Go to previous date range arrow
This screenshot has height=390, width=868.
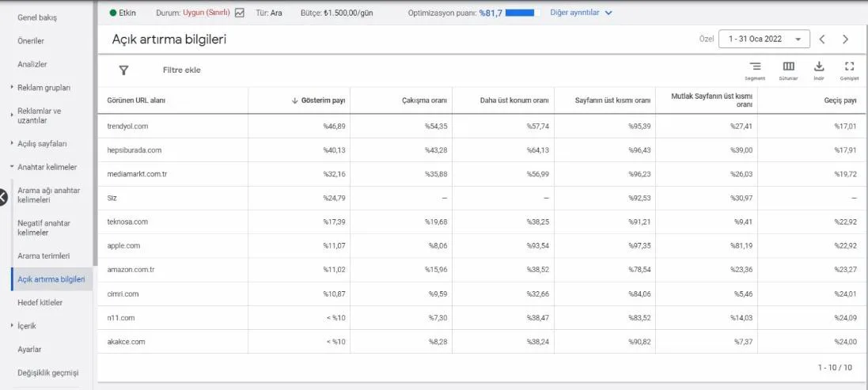(822, 40)
